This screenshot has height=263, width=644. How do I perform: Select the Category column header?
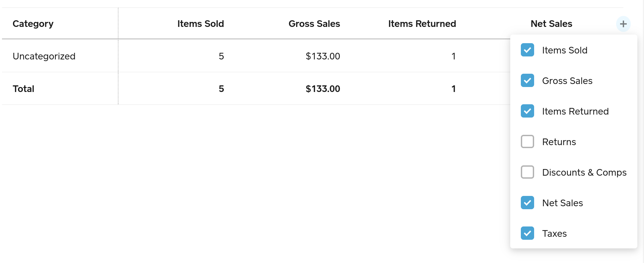pos(33,24)
